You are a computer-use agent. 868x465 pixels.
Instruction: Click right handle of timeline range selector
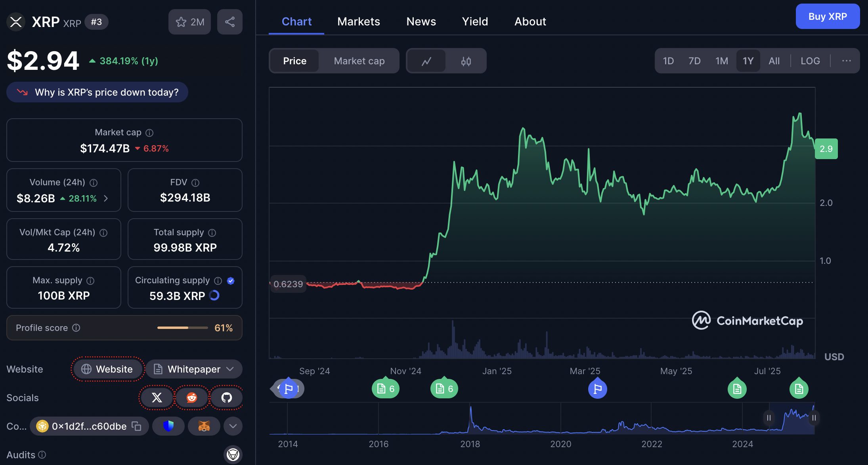coord(814,418)
